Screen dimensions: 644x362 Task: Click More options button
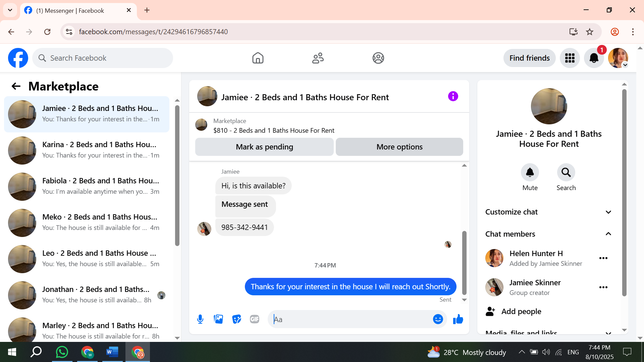point(399,147)
